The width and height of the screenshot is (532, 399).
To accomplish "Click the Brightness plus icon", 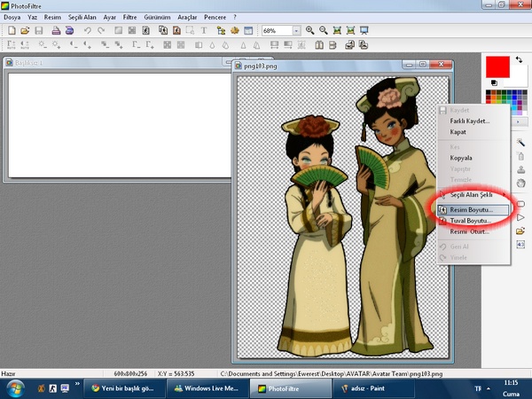I will [x=57, y=45].
